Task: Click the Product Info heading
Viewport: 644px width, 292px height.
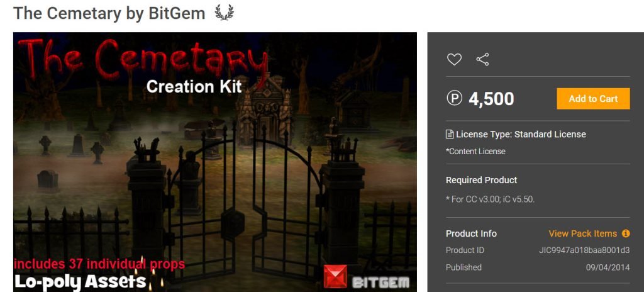Action: 471,233
